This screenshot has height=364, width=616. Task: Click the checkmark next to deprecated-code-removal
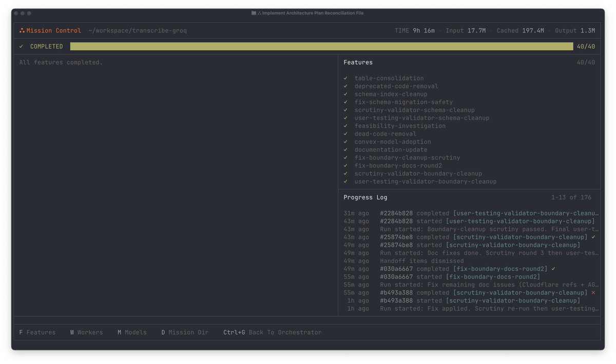345,87
